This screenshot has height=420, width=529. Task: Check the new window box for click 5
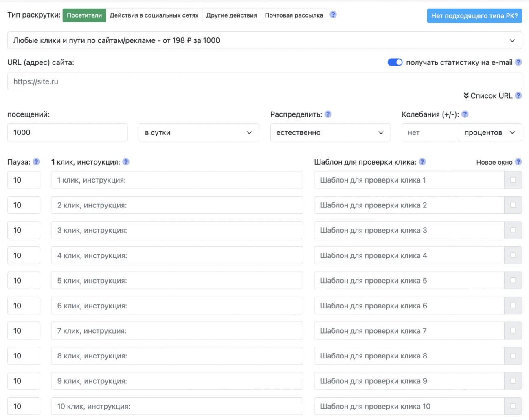point(513,280)
